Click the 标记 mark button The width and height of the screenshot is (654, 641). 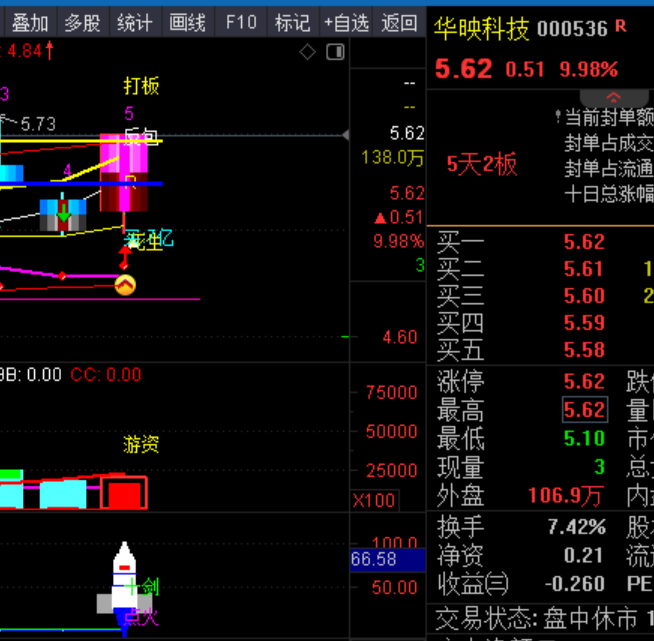coord(292,23)
